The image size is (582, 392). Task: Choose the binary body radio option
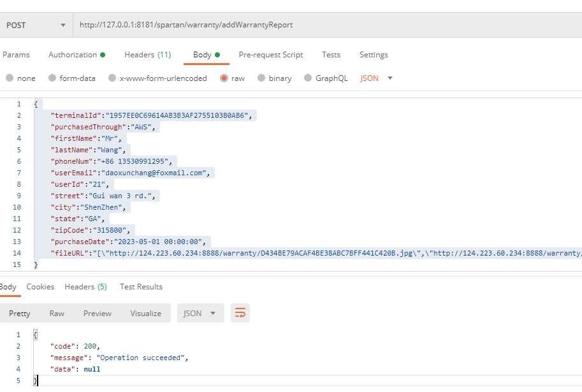tap(262, 78)
